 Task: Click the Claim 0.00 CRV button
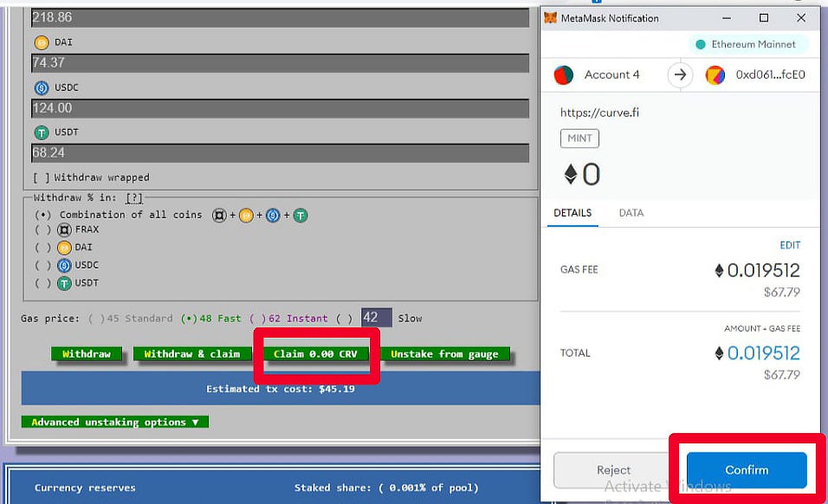315,354
